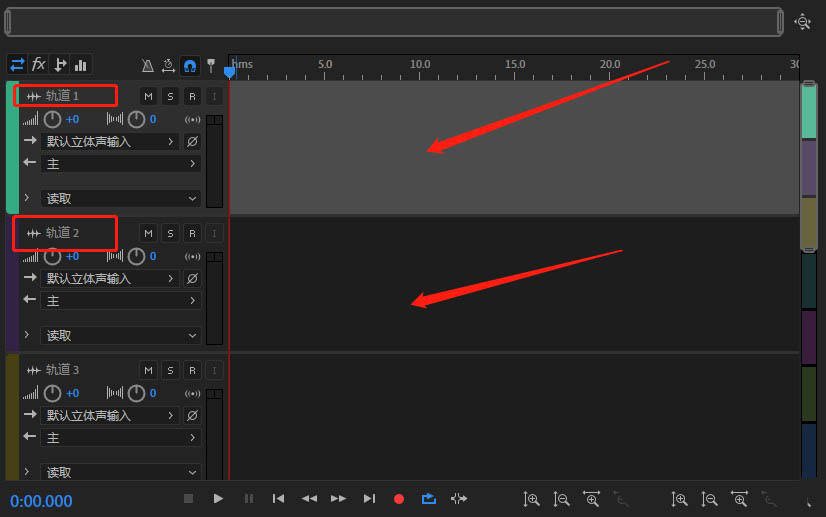Zoom in amplitude icon, first transport-bar group
Viewport: 826px width, 517px height.
532,499
